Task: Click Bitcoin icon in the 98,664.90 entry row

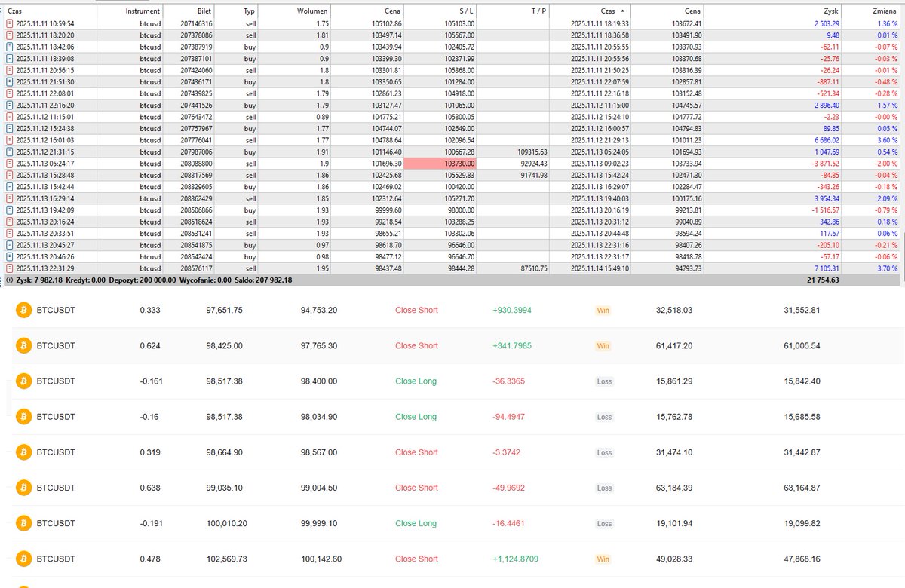Action: (23, 452)
